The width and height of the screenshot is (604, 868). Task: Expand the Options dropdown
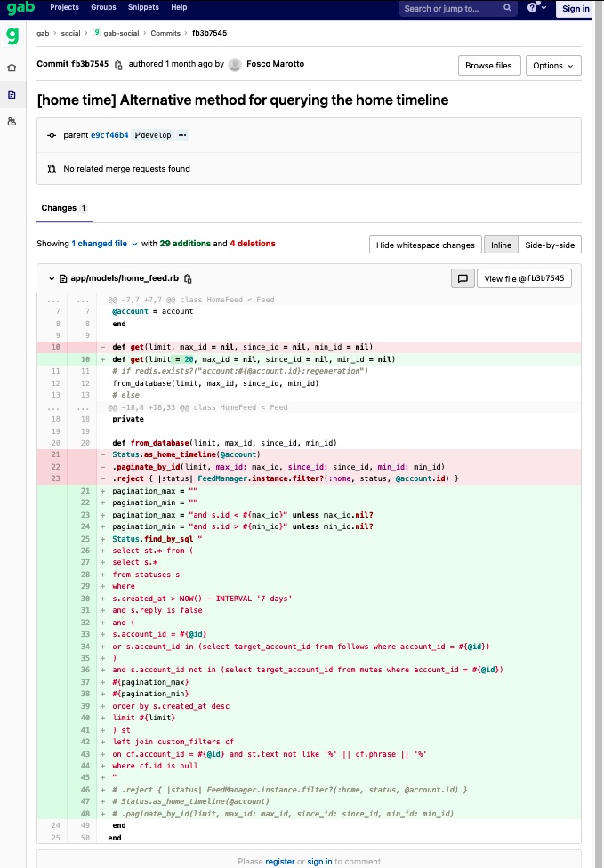click(x=553, y=66)
